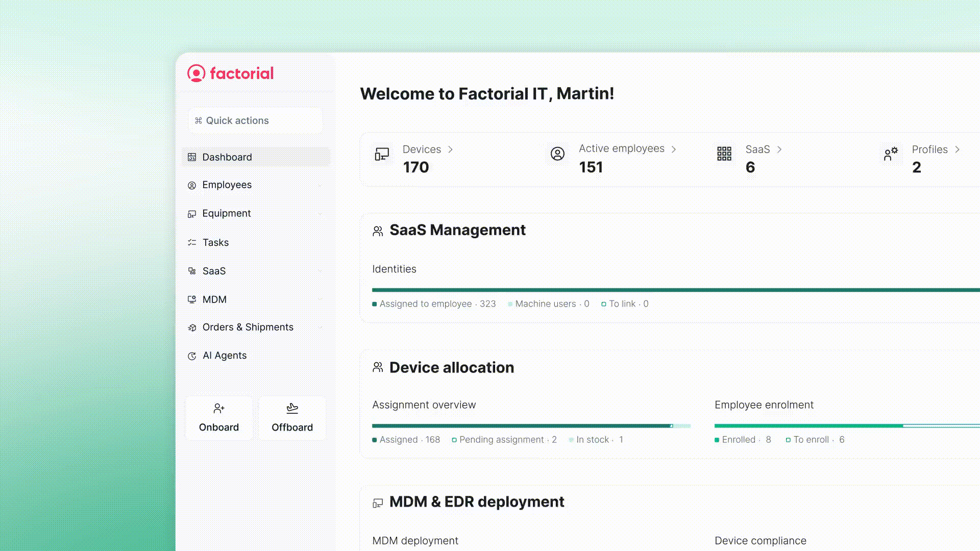Click the Quick actions search field

pos(255,120)
